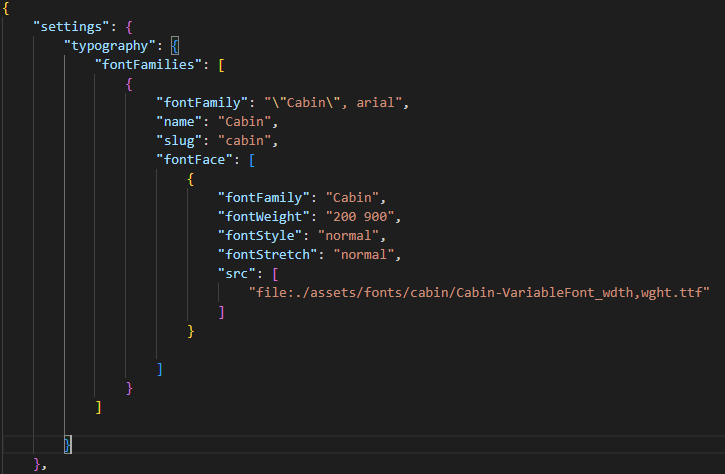Click the opening bracket after src
This screenshot has width=725, height=474.
click(275, 273)
